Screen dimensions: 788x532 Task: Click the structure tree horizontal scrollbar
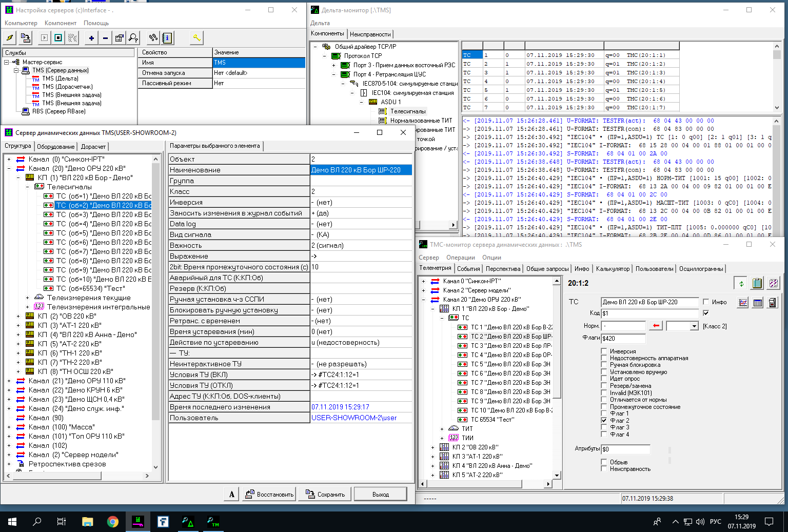56,476
